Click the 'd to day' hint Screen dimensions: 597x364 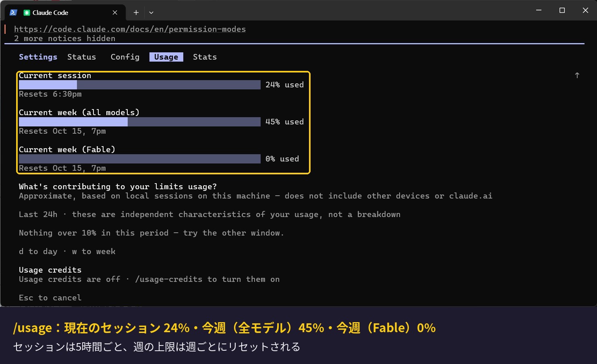(38, 251)
